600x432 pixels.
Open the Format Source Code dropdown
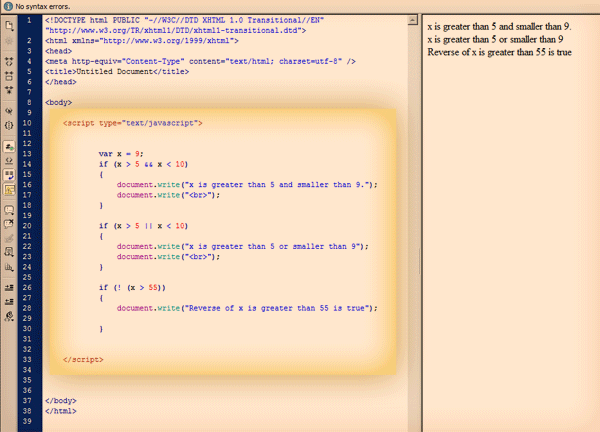point(9,316)
